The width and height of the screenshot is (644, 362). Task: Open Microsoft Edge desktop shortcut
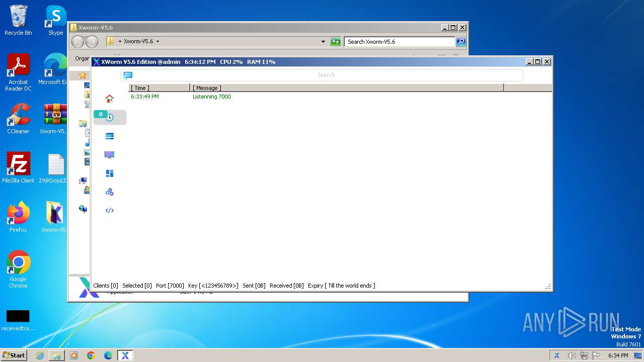pyautogui.click(x=53, y=69)
